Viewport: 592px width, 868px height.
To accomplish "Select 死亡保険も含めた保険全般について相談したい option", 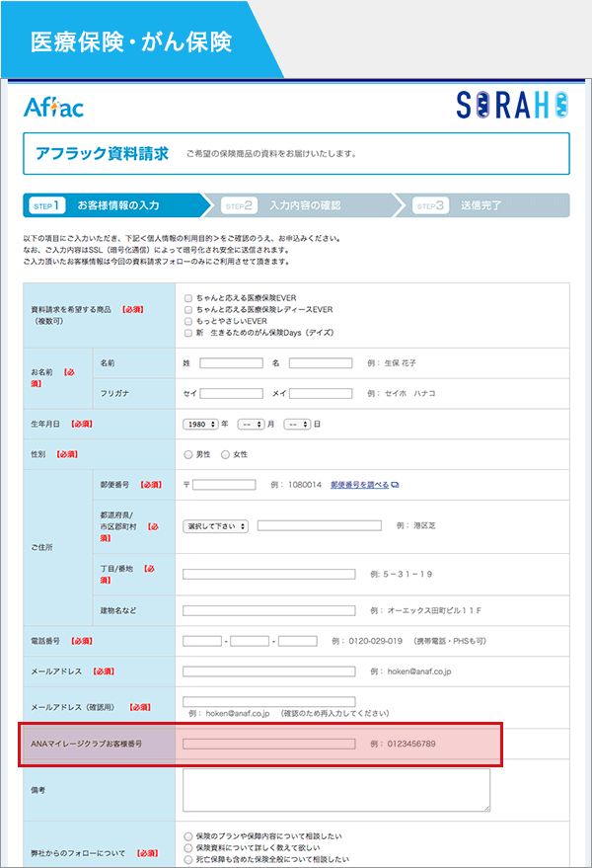I will click(x=188, y=860).
